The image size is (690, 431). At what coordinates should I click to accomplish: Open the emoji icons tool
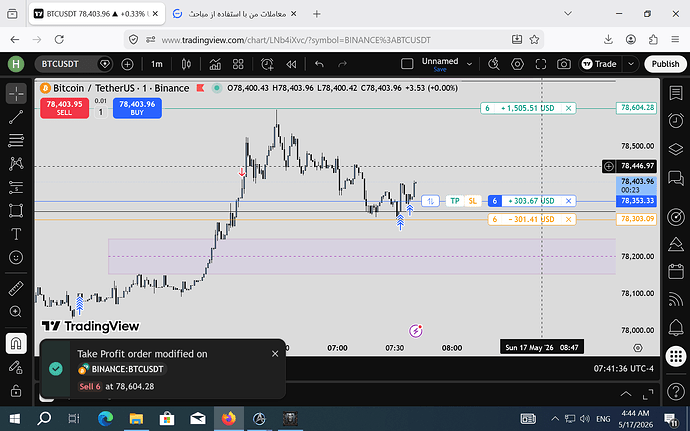coord(16,257)
